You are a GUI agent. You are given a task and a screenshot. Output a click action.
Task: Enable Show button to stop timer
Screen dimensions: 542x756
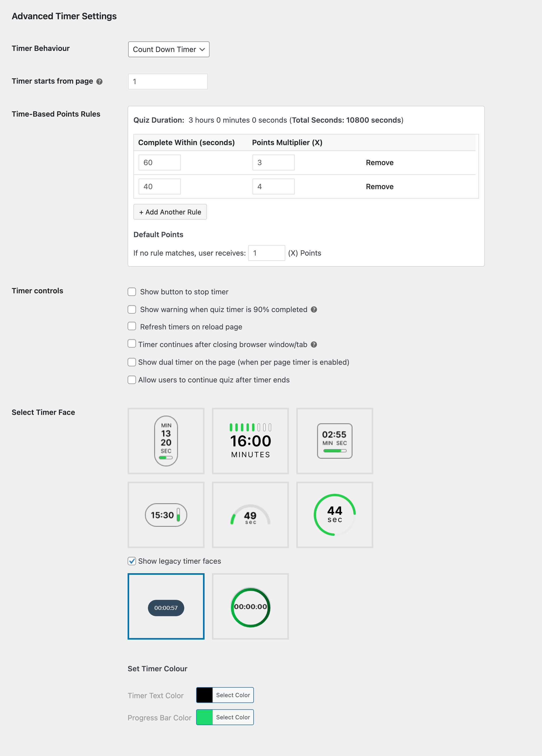click(x=132, y=292)
